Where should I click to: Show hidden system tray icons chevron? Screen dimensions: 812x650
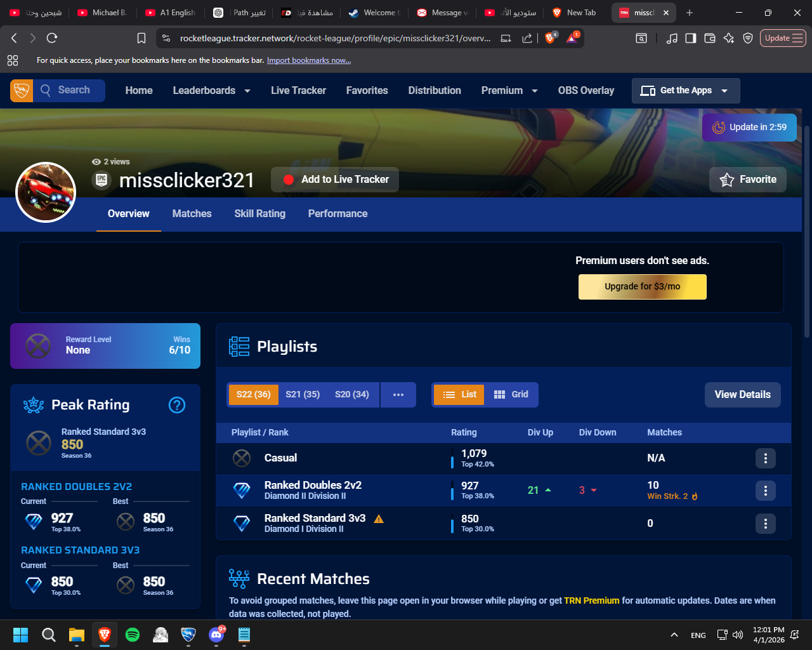coord(674,635)
